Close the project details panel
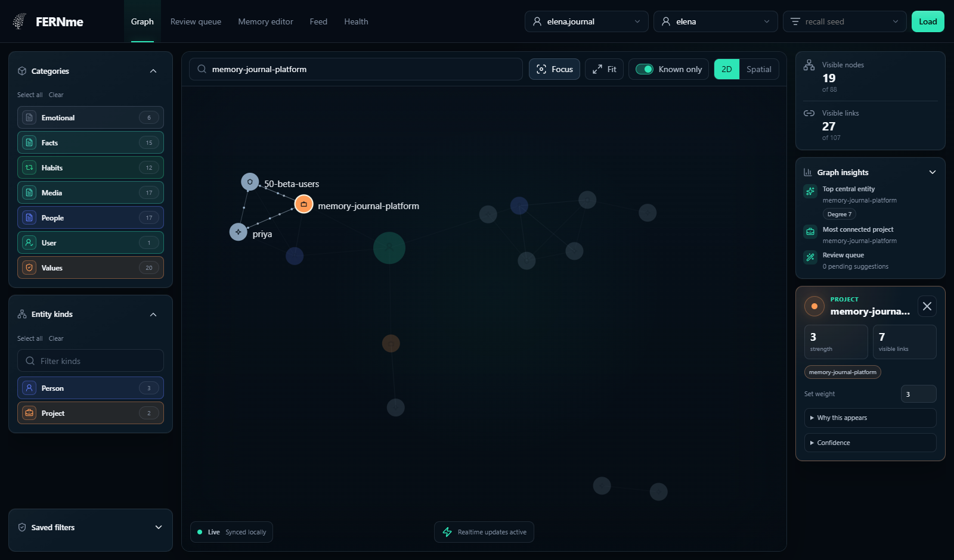This screenshot has width=954, height=560. (x=927, y=306)
